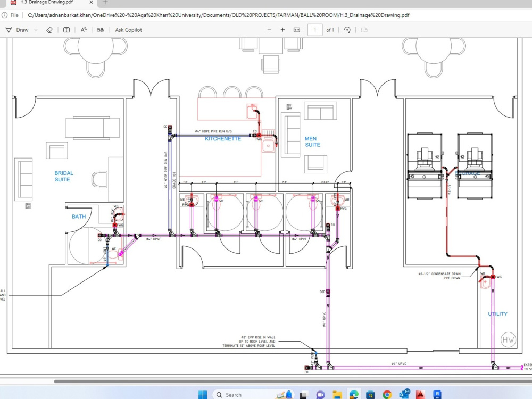
Task: Zoom in with the plus button
Action: [282, 30]
